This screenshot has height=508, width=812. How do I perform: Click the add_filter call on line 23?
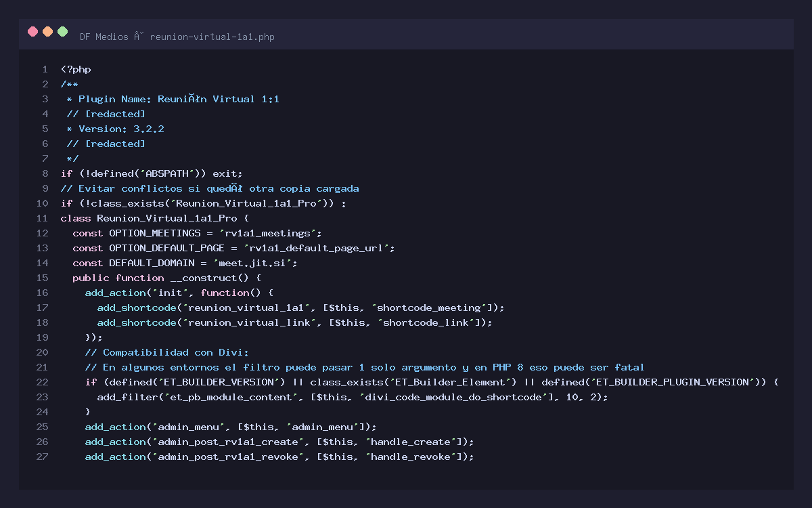coord(125,397)
